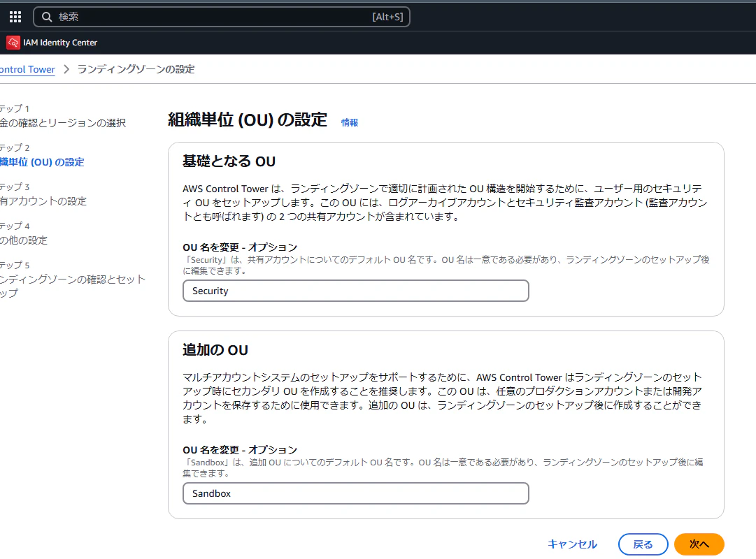Image resolution: width=756 pixels, height=559 pixels.
Task: Click the OU 名を変更 label above Security
Action: pyautogui.click(x=240, y=247)
